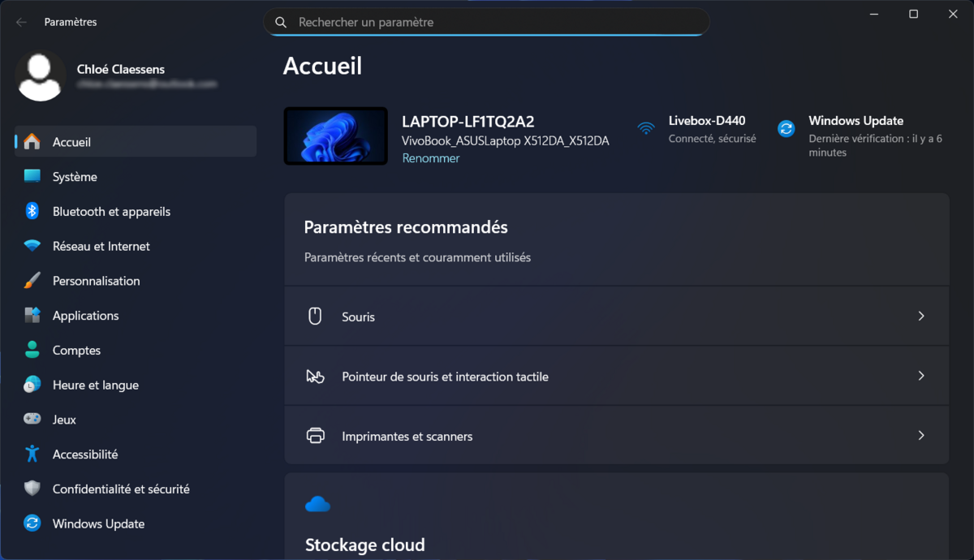The height and width of the screenshot is (560, 974).
Task: Click the Confidentialité et sécurité shield icon
Action: (x=32, y=489)
